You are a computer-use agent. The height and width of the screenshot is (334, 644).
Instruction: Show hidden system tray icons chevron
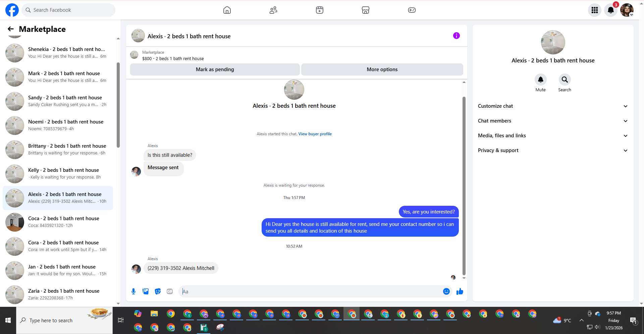click(582, 320)
